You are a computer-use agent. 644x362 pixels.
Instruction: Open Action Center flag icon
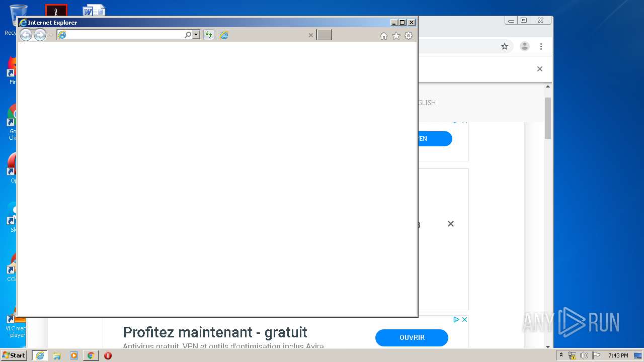click(x=596, y=355)
